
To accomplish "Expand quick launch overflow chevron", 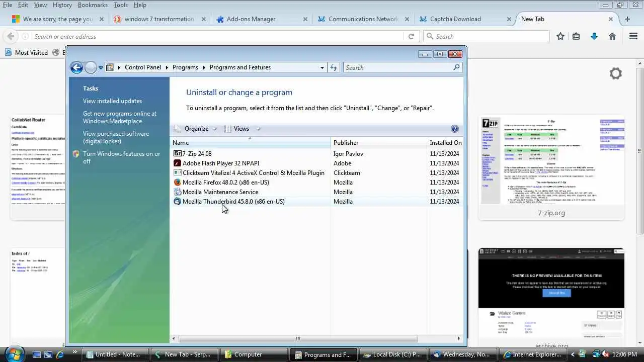I will tap(74, 352).
